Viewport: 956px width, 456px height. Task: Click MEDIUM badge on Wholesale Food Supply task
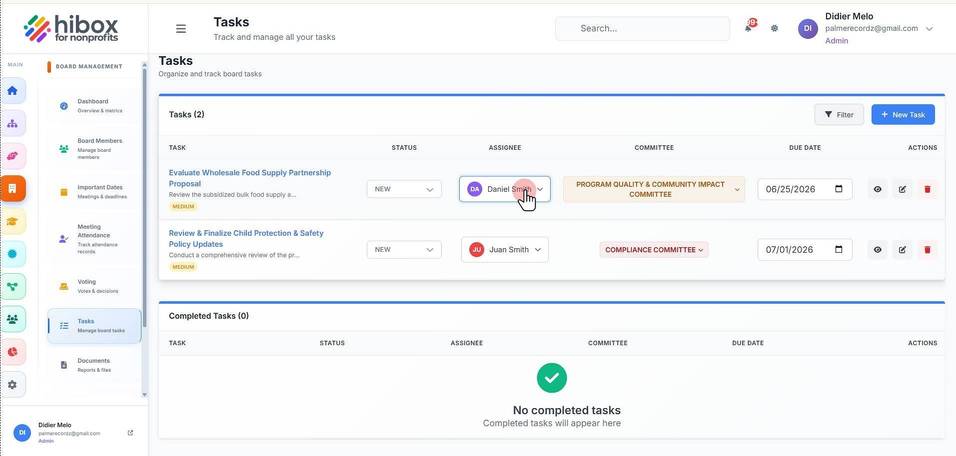coord(183,207)
